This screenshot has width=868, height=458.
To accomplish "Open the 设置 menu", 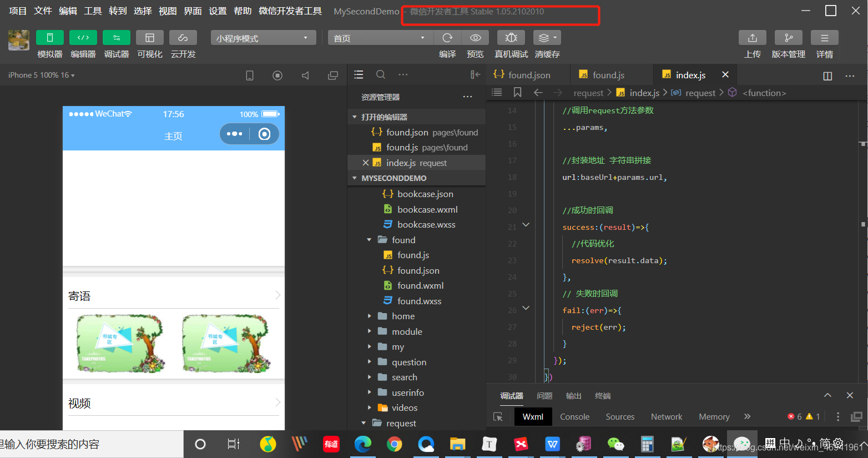I will pyautogui.click(x=218, y=11).
